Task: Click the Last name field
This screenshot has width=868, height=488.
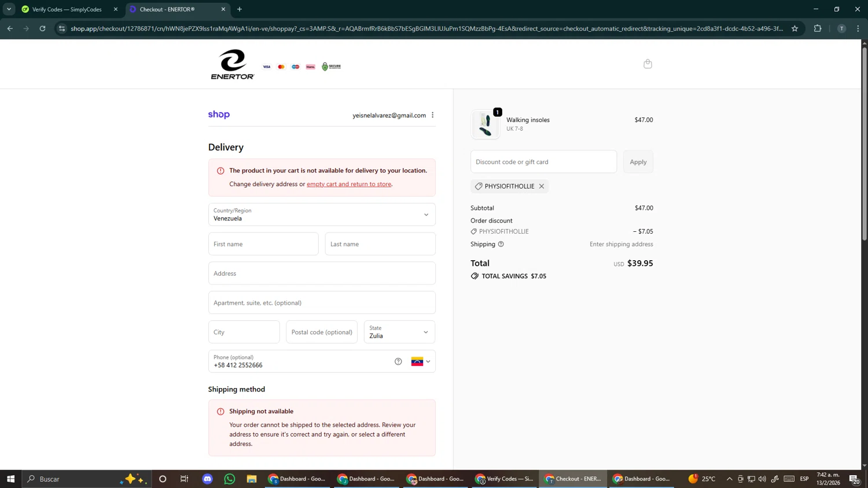Action: (380, 244)
